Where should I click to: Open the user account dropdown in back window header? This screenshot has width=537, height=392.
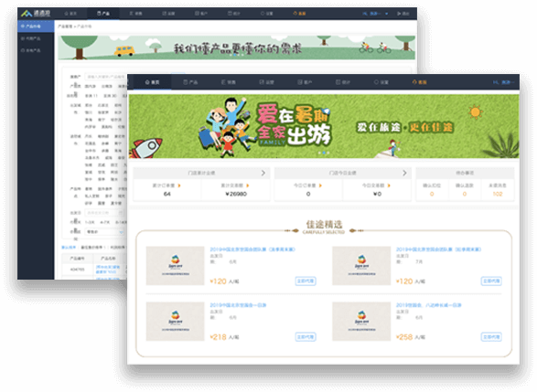point(376,14)
